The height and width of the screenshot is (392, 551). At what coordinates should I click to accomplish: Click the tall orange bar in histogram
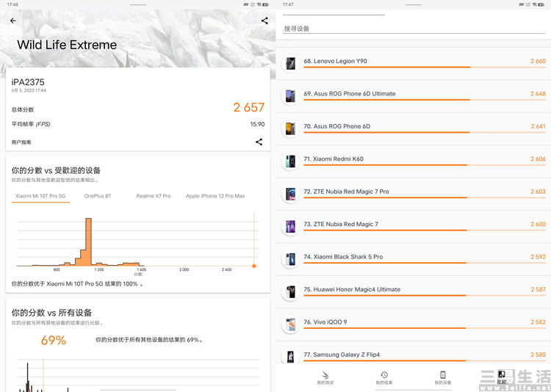pos(89,242)
